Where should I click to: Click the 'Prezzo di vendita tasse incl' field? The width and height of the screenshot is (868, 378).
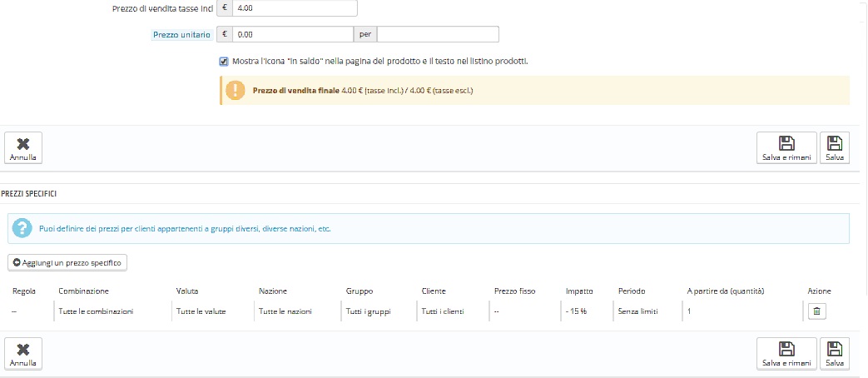[x=295, y=8]
